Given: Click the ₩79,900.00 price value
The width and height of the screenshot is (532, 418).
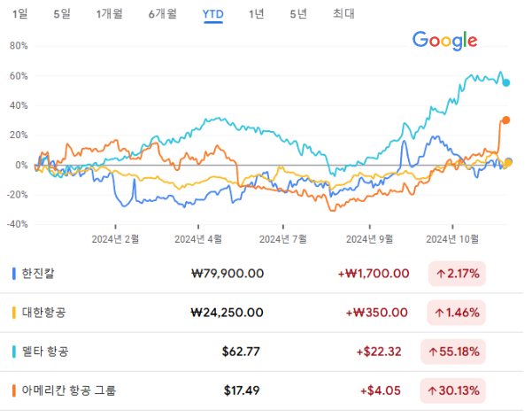Looking at the screenshot, I should 227,274.
